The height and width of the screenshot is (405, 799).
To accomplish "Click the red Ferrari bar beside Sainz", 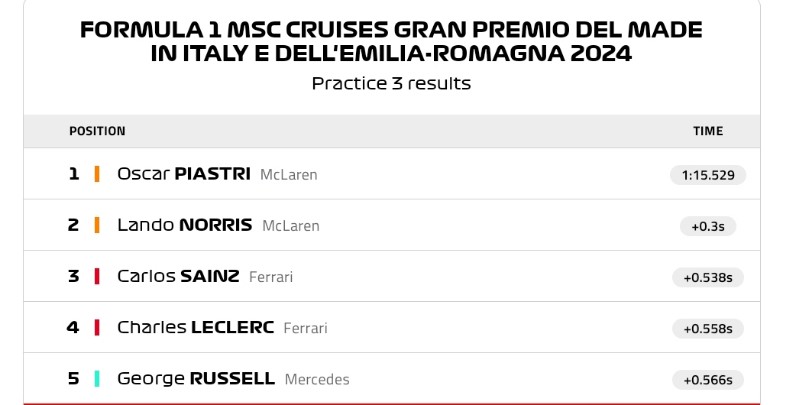I will [x=97, y=276].
